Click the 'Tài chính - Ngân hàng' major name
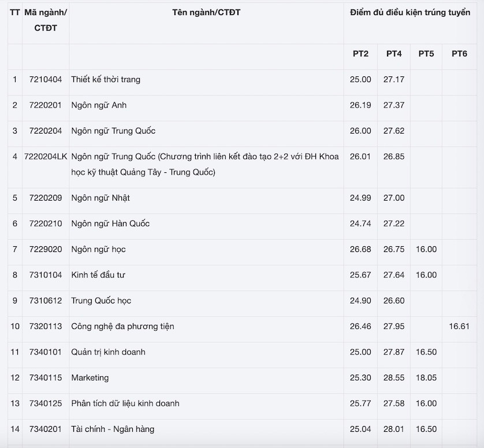Image resolution: width=484 pixels, height=448 pixels. click(x=113, y=429)
